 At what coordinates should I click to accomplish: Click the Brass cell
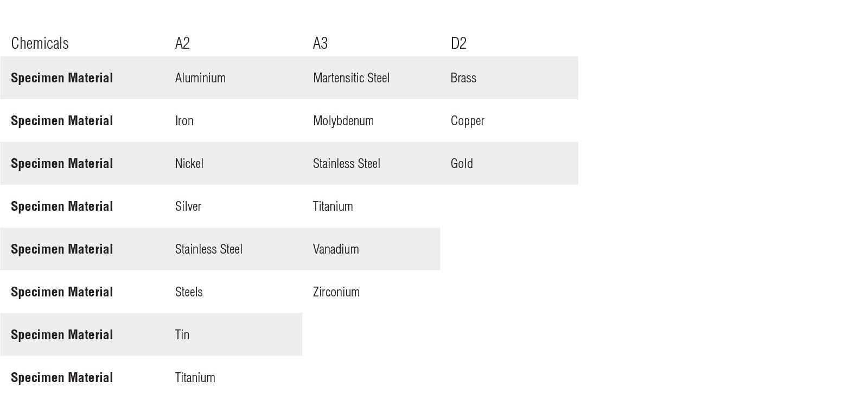tap(463, 78)
